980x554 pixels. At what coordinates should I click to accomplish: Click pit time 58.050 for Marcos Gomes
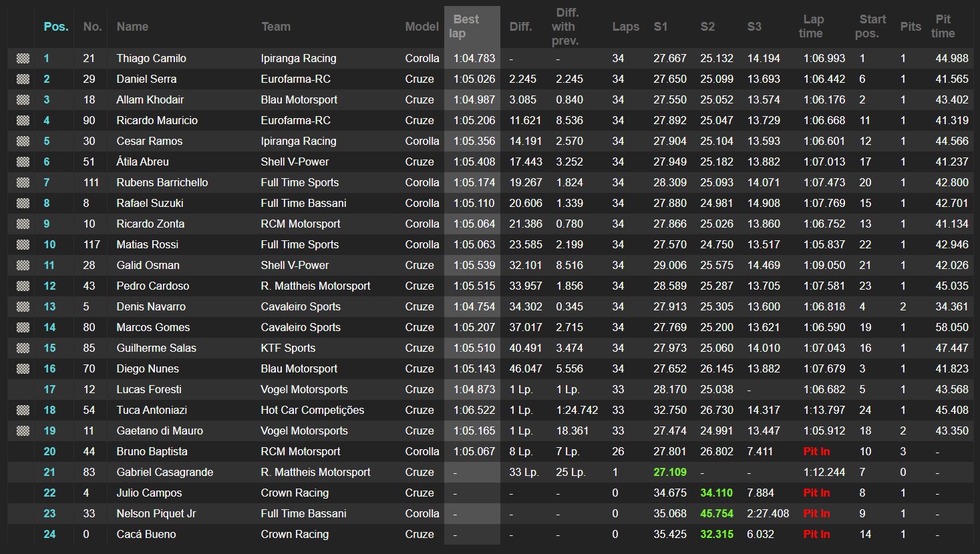click(x=952, y=328)
